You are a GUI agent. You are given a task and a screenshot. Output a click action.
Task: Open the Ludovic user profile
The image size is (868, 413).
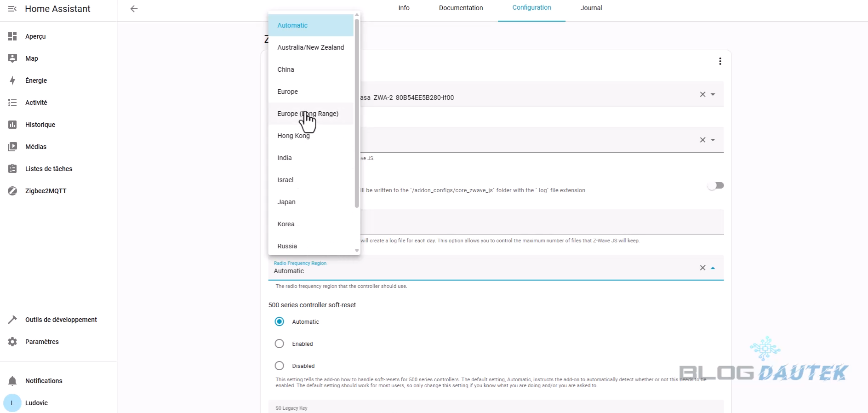click(x=36, y=403)
